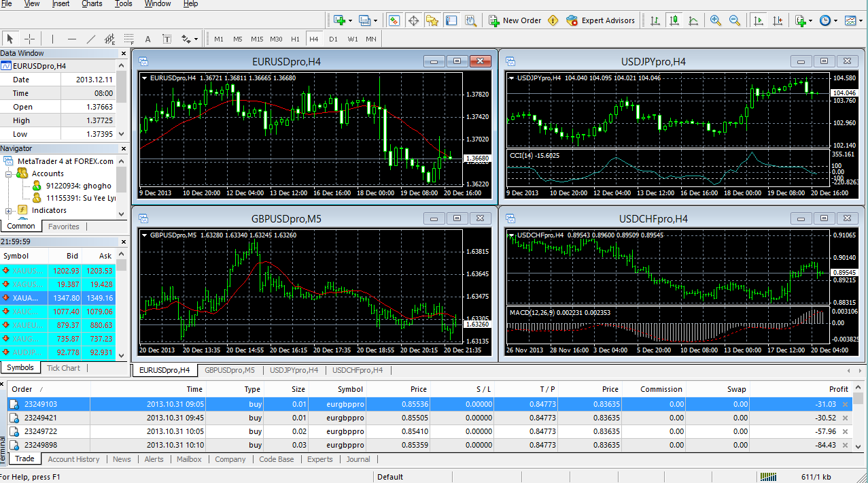The width and height of the screenshot is (868, 483).
Task: Toggle the Data Window crosshair icon
Action: [x=413, y=20]
